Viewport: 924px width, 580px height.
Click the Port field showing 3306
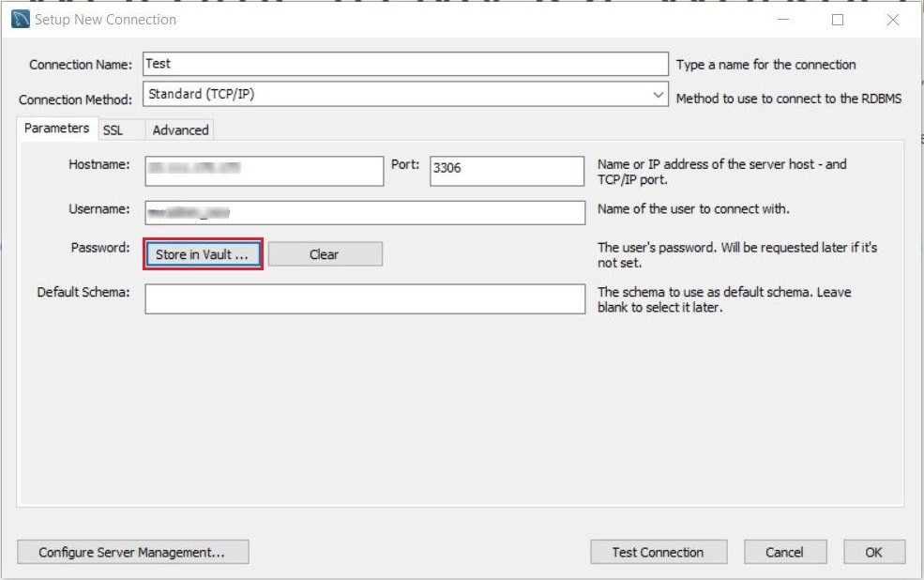click(507, 171)
